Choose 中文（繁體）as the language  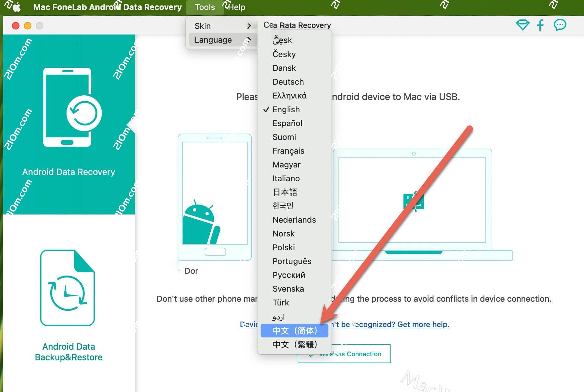tap(295, 344)
